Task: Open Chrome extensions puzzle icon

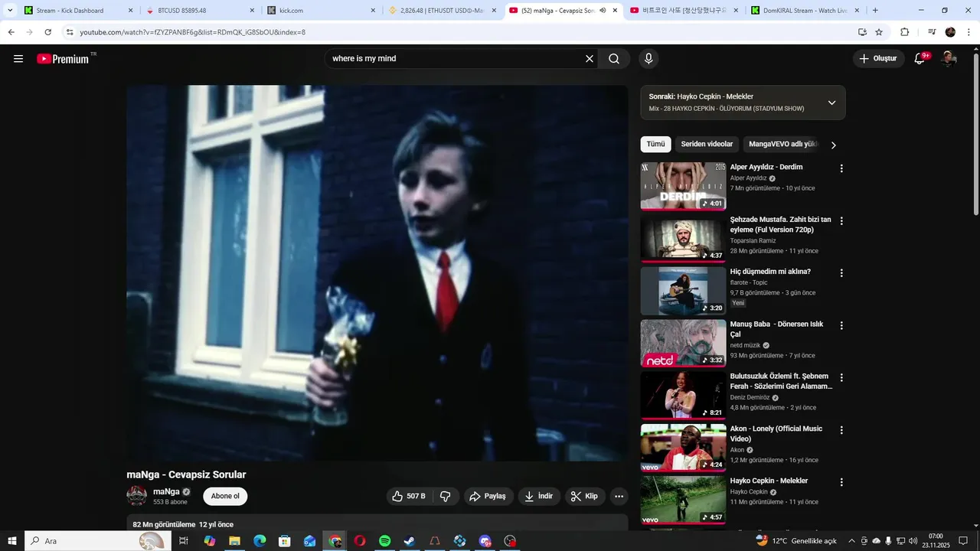Action: coord(905,32)
